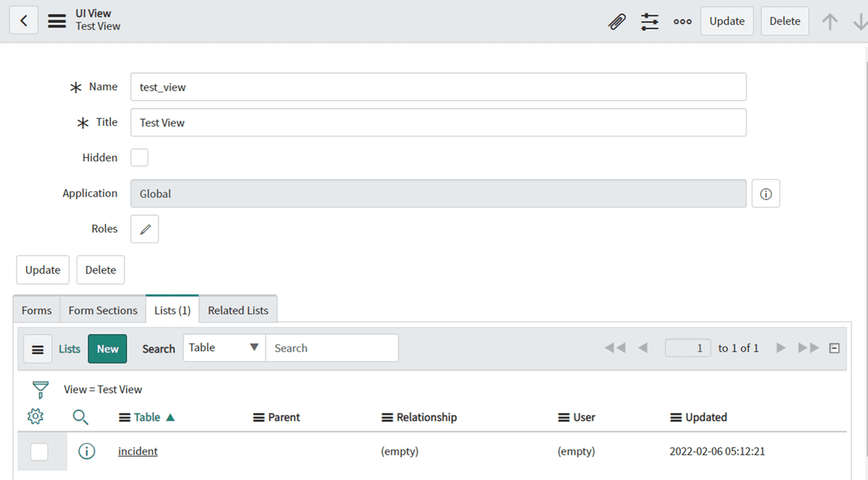
Task: Switch to the Form Sections tab
Action: pos(102,309)
